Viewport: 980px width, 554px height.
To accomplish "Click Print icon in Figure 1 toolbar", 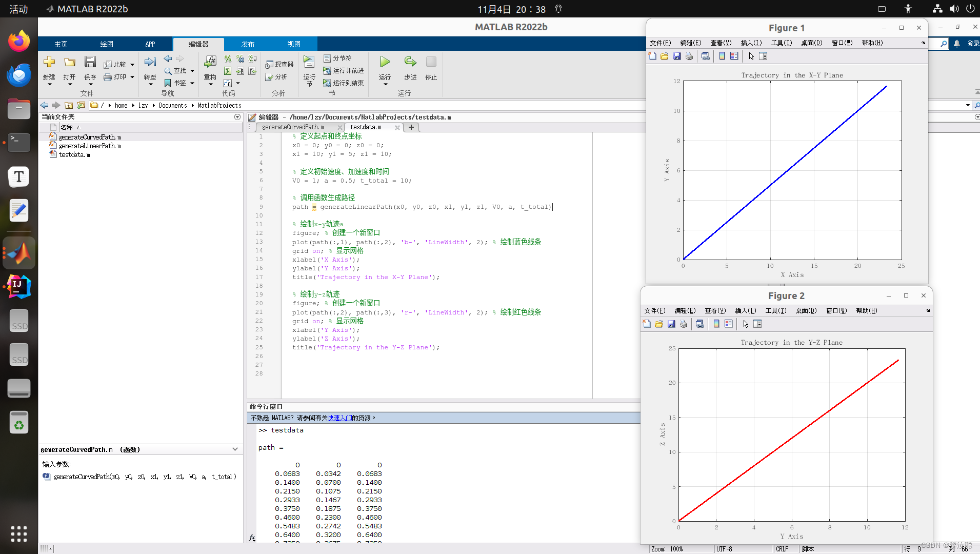I will pos(689,56).
